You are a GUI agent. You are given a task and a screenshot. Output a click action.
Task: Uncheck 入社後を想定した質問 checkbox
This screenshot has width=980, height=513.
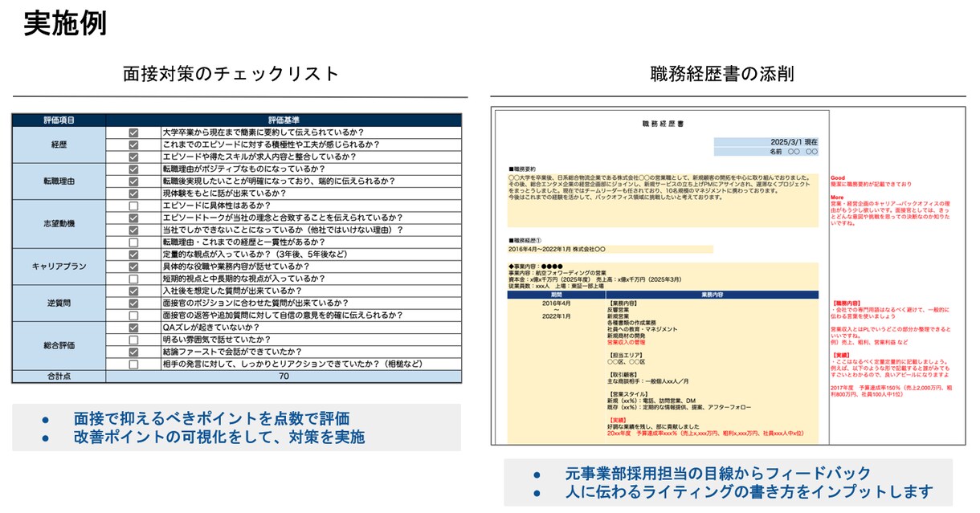pos(133,291)
